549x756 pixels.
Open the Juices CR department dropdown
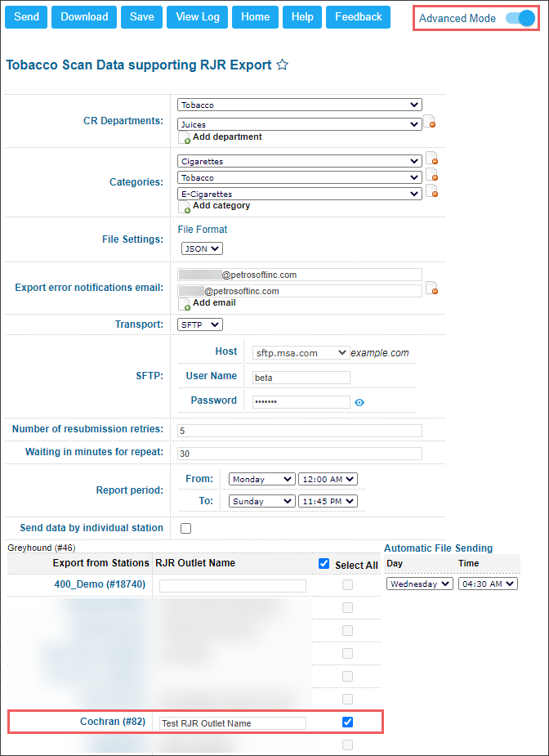point(299,124)
